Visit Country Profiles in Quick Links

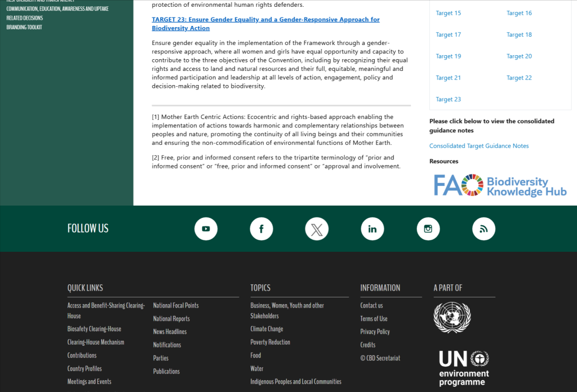pyautogui.click(x=85, y=368)
